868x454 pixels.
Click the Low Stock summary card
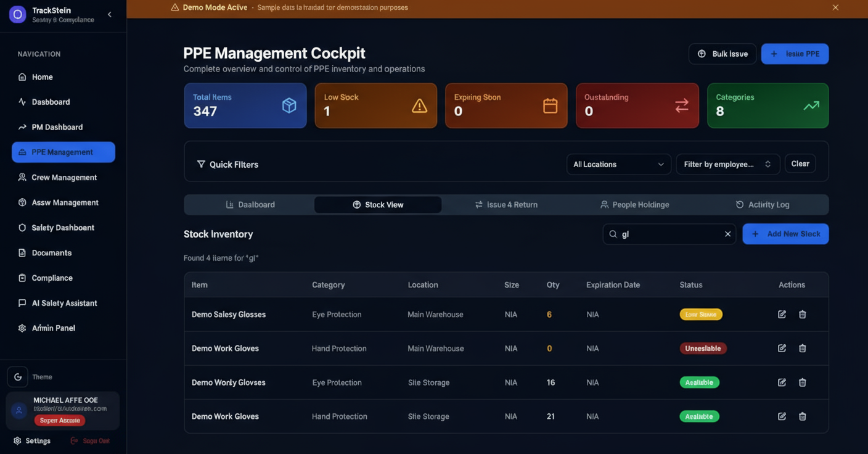[x=375, y=105]
